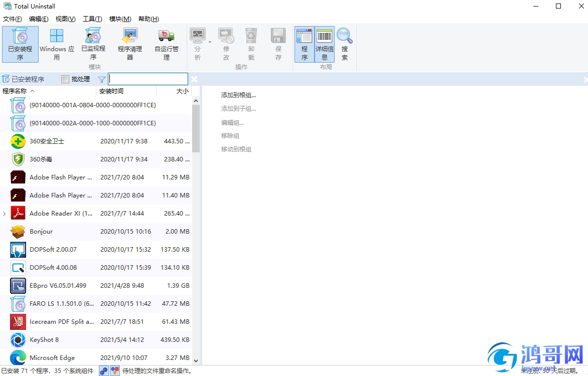588x376 pixels.
Task: Click 编辑组... link
Action: pos(232,123)
